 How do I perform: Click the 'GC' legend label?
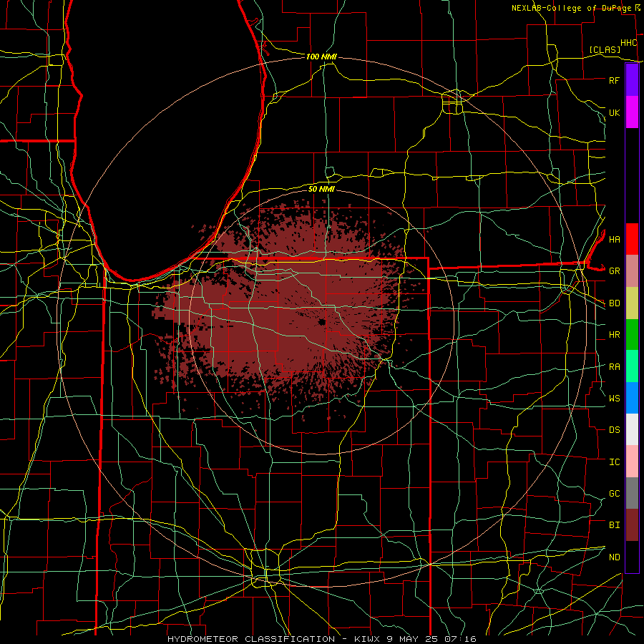[x=614, y=493]
